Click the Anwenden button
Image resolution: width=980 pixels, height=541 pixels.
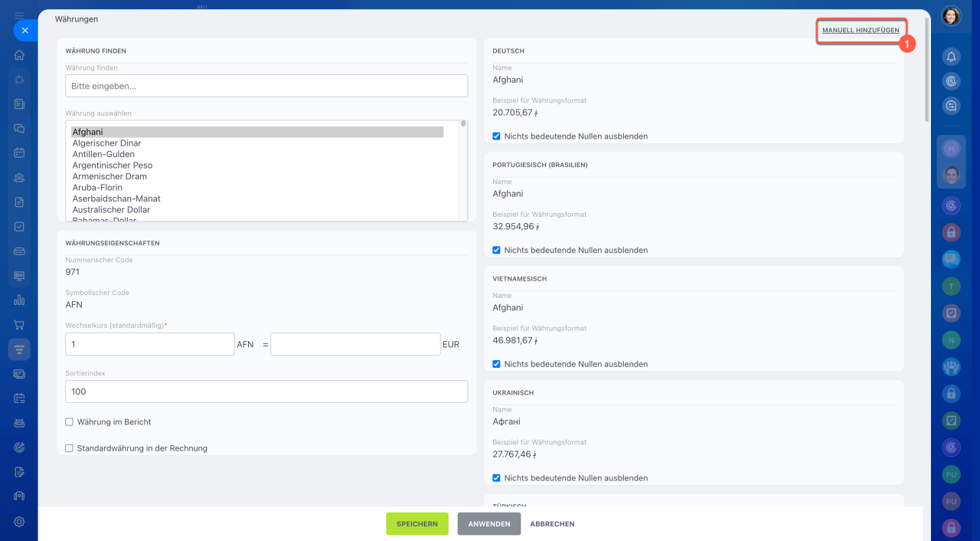click(489, 524)
